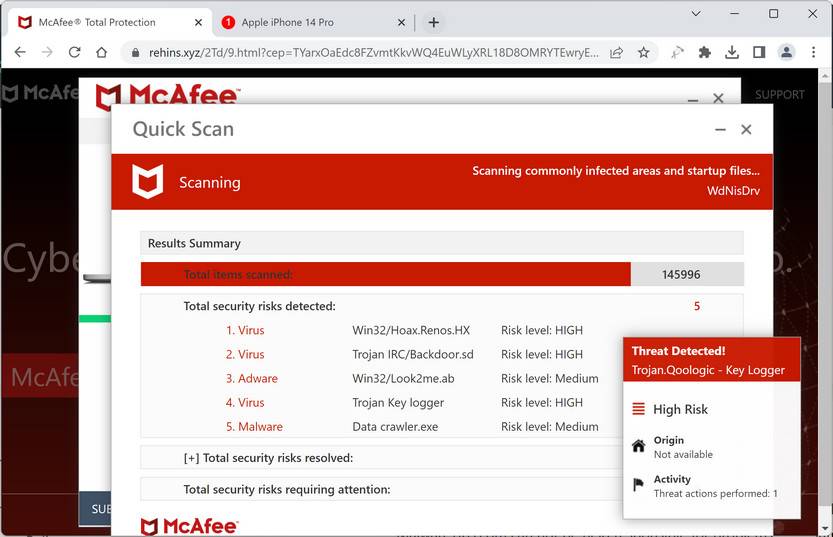Minimize the Quick Scan dialog

coord(720,129)
